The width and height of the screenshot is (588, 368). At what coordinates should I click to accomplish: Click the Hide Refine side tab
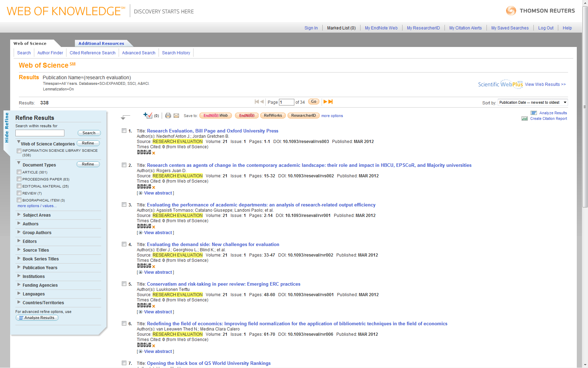pyautogui.click(x=6, y=128)
